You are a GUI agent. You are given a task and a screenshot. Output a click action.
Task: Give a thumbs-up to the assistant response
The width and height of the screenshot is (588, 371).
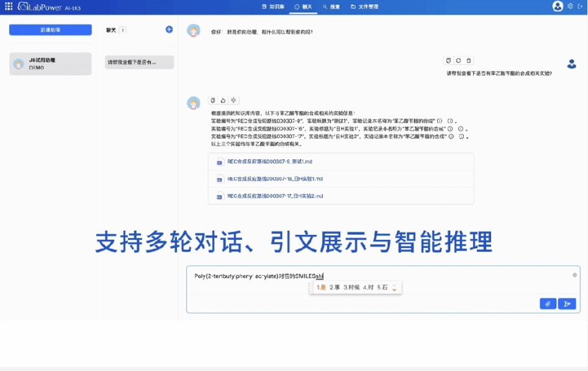pos(224,100)
